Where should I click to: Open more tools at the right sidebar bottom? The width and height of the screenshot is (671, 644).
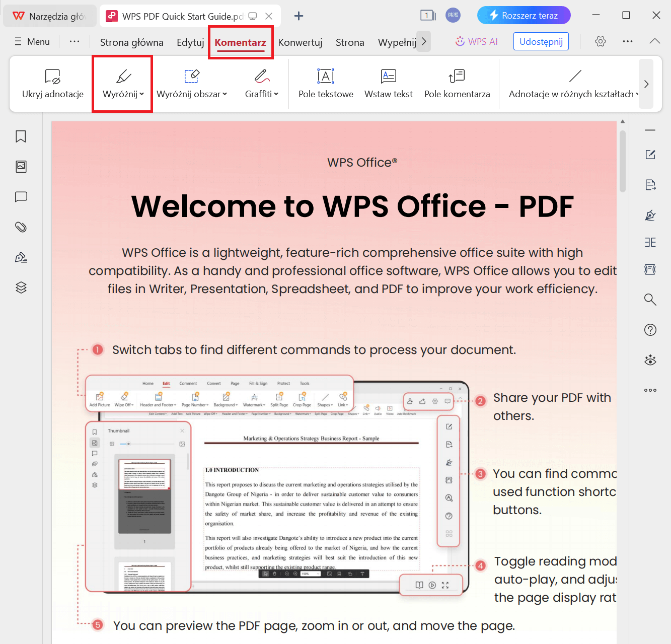[650, 390]
